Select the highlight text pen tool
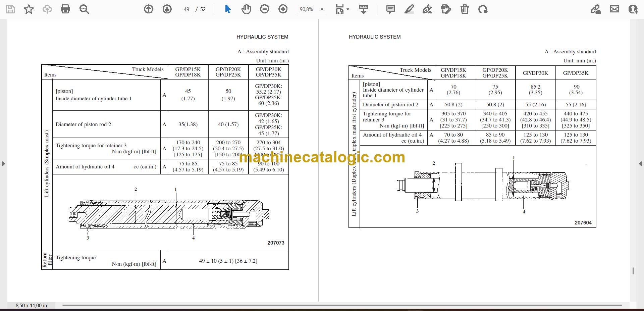 [x=409, y=9]
